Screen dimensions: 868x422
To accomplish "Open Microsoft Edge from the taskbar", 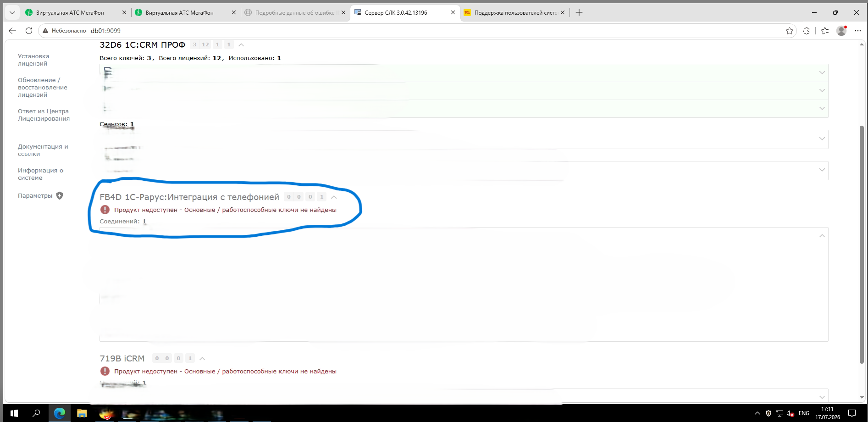I will coord(60,413).
